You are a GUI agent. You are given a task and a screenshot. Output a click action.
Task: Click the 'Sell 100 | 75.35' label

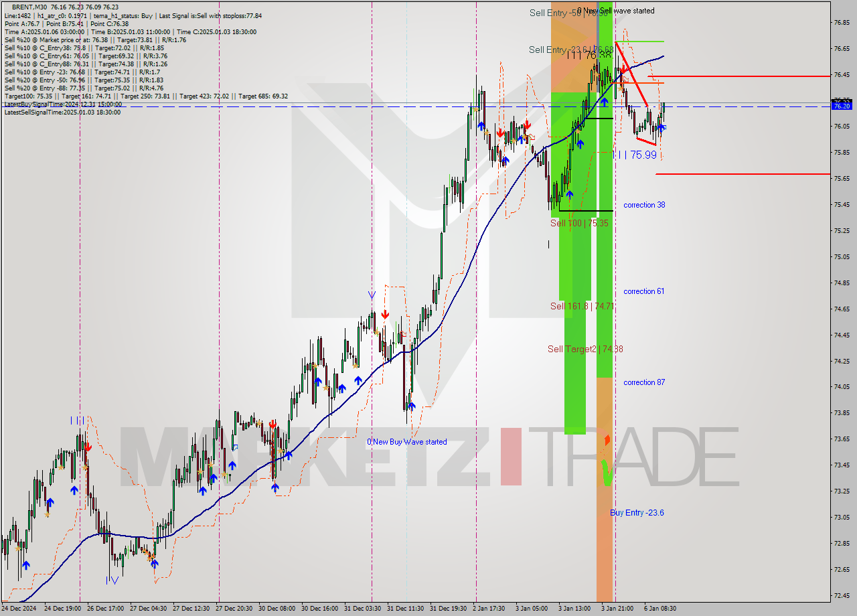click(579, 223)
